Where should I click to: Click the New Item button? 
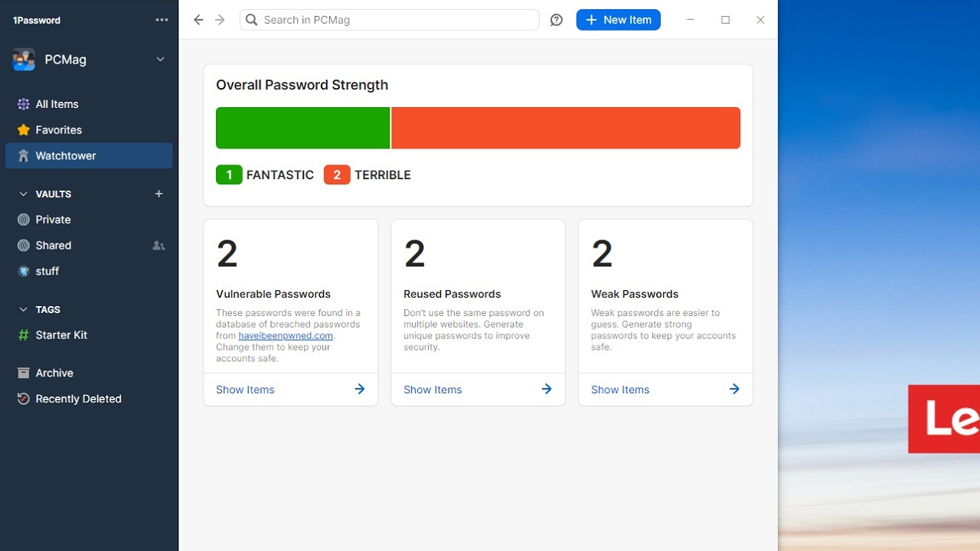pyautogui.click(x=619, y=20)
